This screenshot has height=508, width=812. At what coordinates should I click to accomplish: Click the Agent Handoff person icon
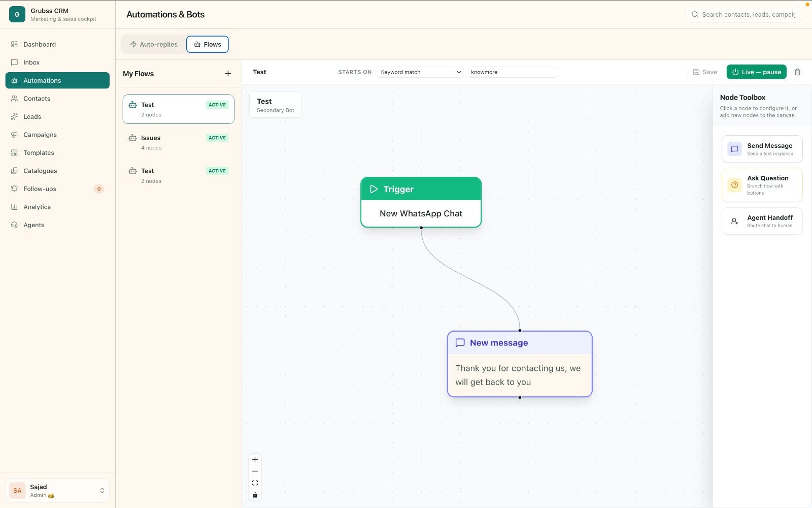(x=734, y=221)
